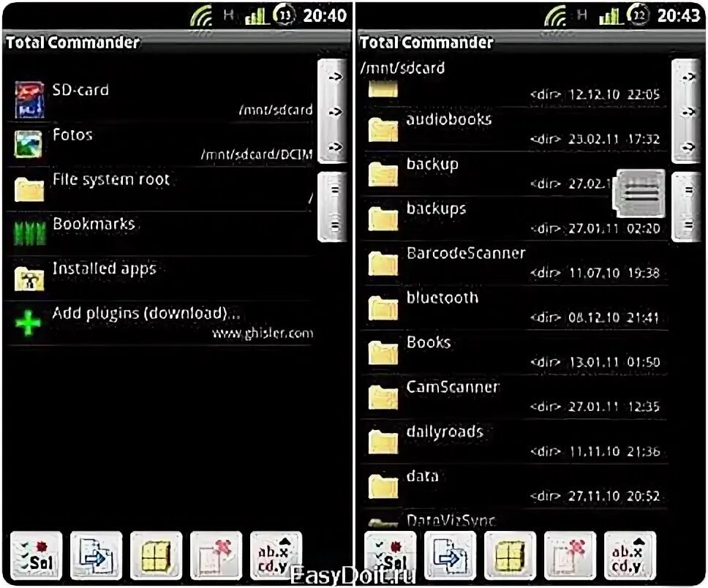Click the /mnt/sdcard path header in right panel
This screenshot has width=708, height=588.
pyautogui.click(x=402, y=68)
